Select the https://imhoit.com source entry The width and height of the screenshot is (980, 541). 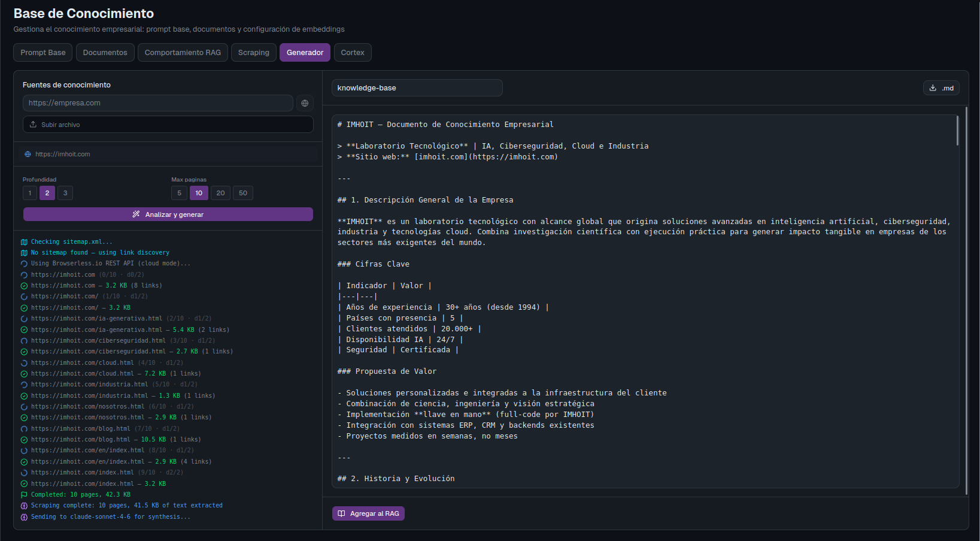tap(168, 154)
